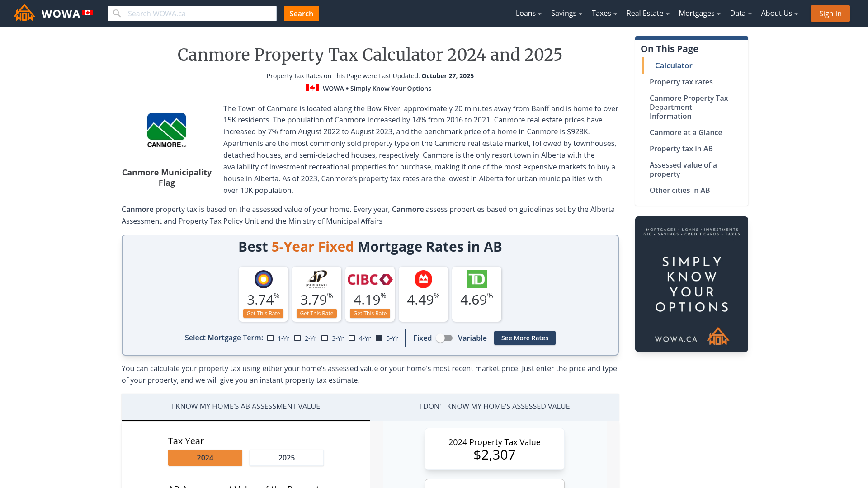Click the Canadian flag beside WOWA

coord(87,13)
